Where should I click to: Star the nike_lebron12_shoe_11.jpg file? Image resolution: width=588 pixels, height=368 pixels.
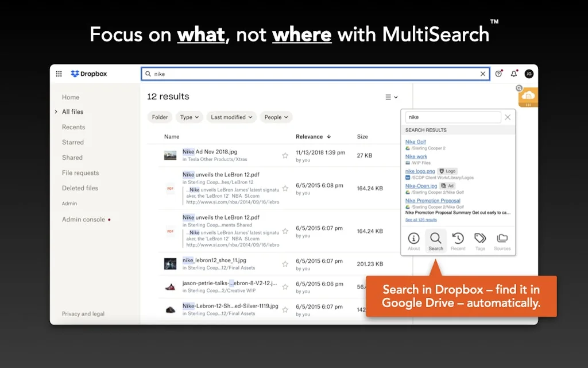pyautogui.click(x=285, y=264)
